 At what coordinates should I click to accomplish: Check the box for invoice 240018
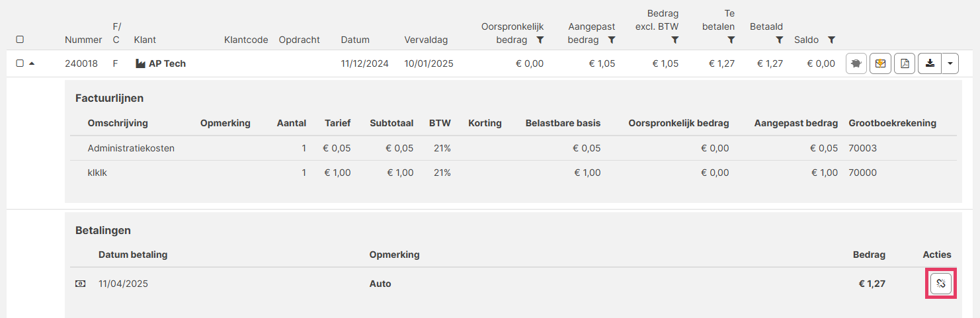pos(20,63)
